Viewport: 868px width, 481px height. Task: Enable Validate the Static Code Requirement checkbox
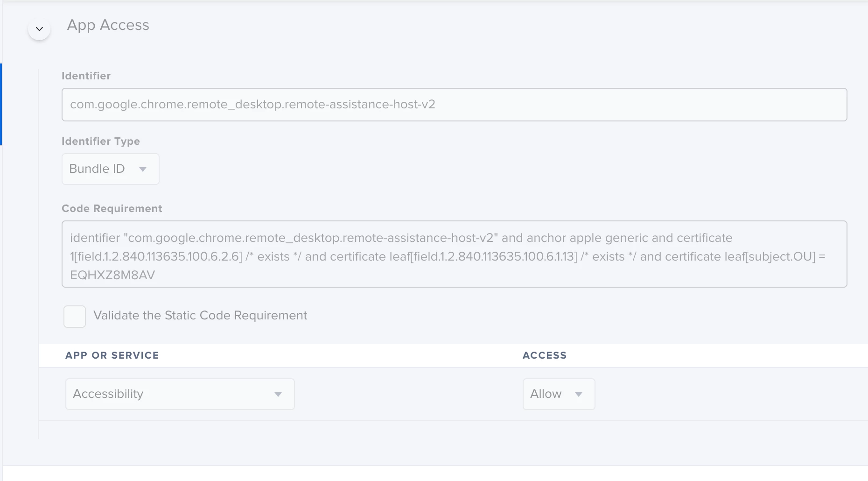(x=75, y=317)
